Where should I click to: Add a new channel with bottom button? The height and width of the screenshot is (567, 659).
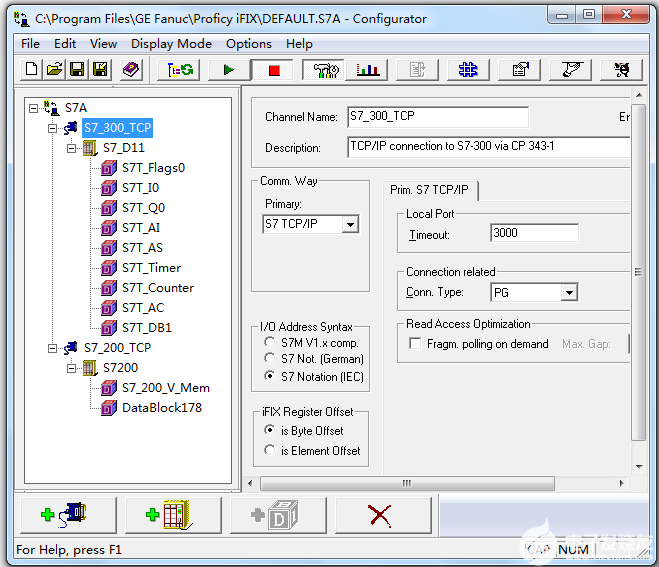(x=68, y=515)
